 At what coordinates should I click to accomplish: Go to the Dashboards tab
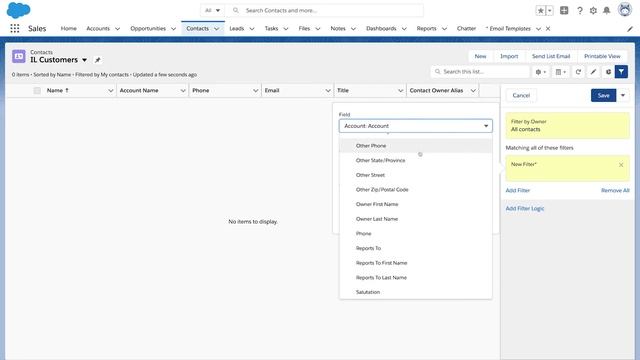click(x=381, y=29)
